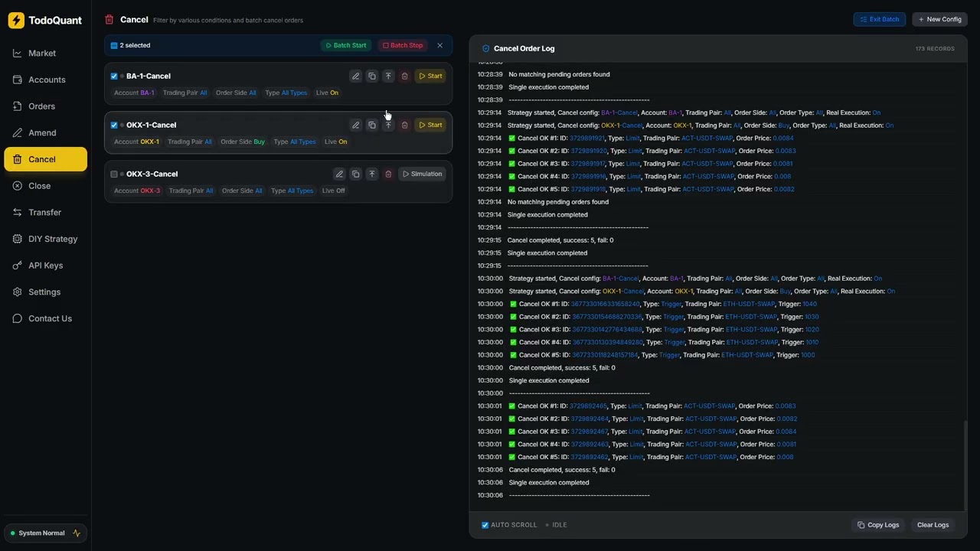Click the Cancel Order Log title
The height and width of the screenshot is (551, 980).
click(524, 49)
